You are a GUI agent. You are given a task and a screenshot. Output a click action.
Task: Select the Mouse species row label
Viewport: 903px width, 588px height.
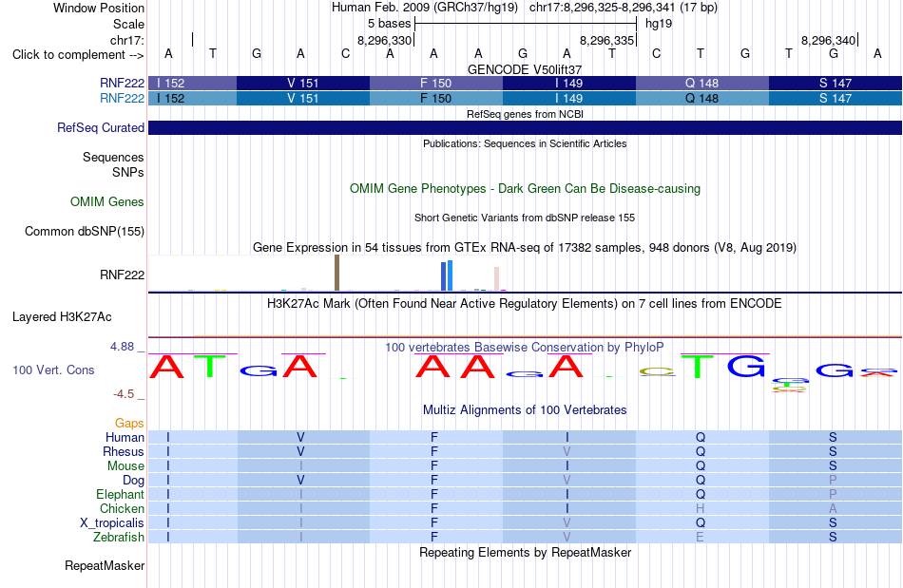coord(125,466)
